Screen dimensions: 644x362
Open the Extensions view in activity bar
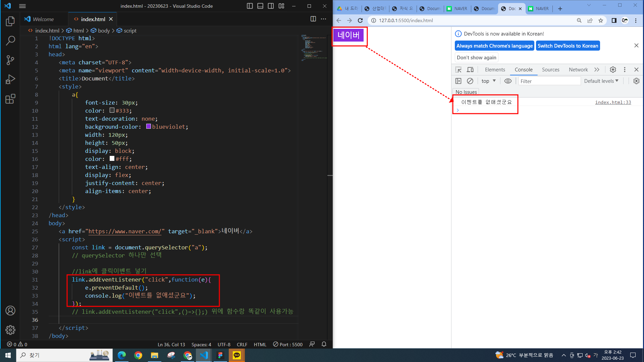(x=10, y=99)
